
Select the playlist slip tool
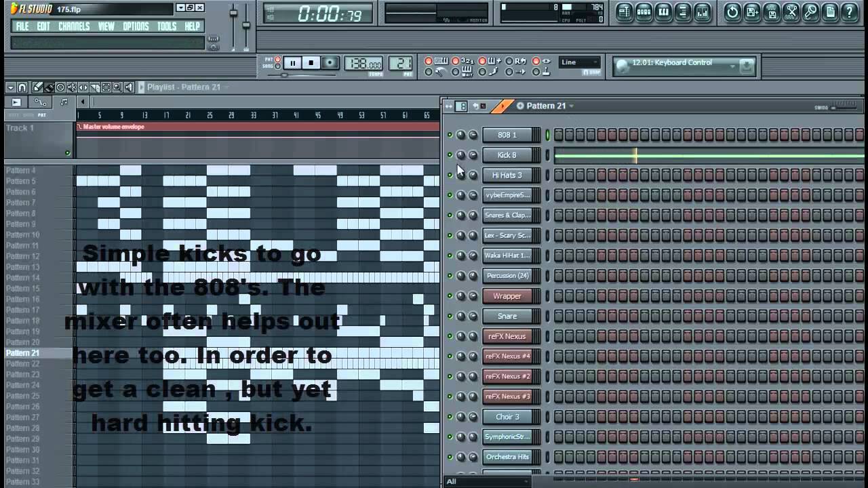coord(83,87)
